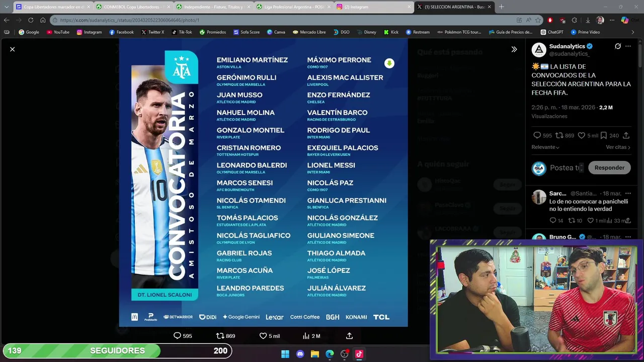Open the tab list dropdown arrow
644x362 pixels.
[7, 7]
